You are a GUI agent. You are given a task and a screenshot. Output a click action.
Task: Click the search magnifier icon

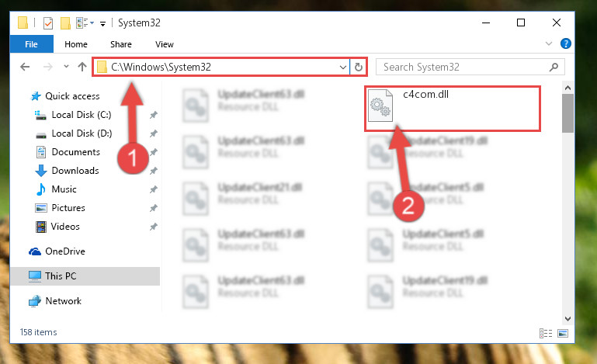pos(554,67)
